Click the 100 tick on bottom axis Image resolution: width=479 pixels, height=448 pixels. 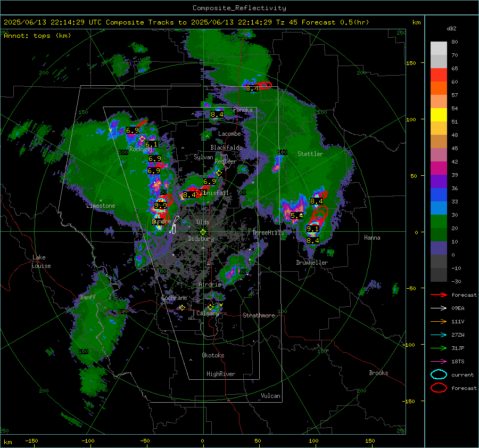click(x=313, y=441)
